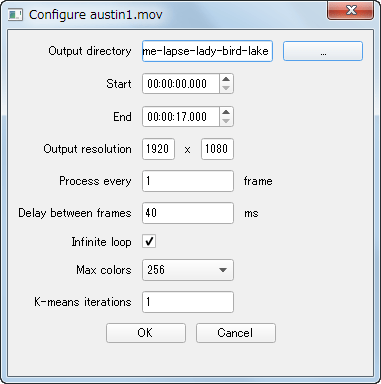Click the Max colors dropdown arrow
This screenshot has height=384, width=381.
(x=223, y=270)
